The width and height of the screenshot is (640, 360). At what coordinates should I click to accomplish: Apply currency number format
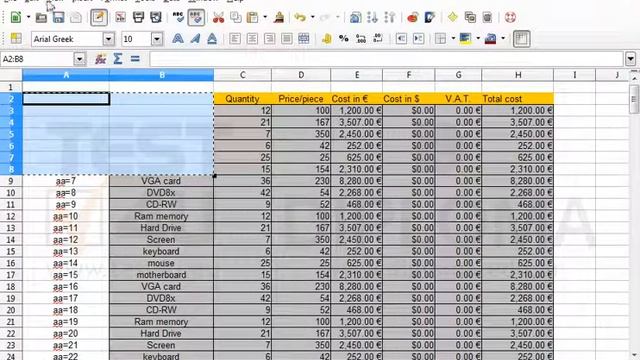tap(326, 39)
